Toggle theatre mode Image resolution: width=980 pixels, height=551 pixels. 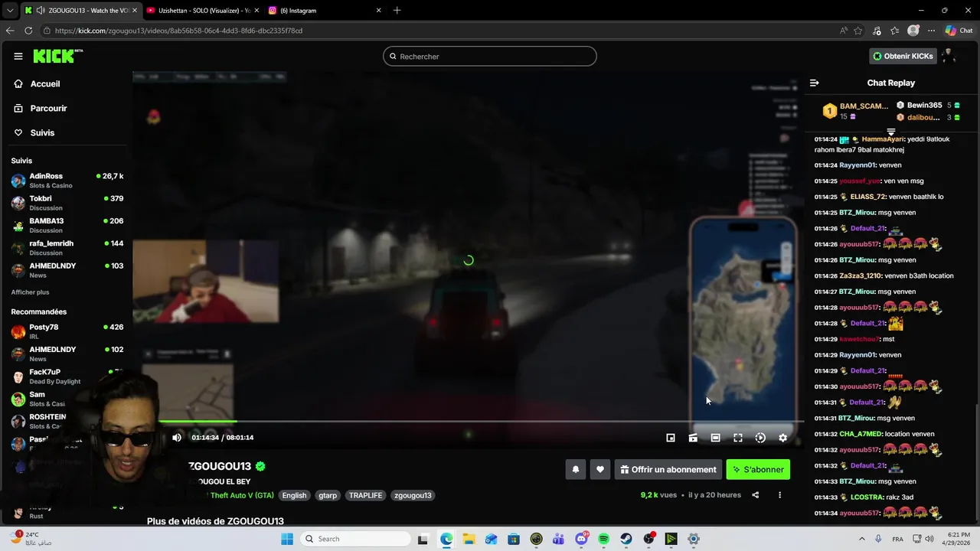(715, 438)
